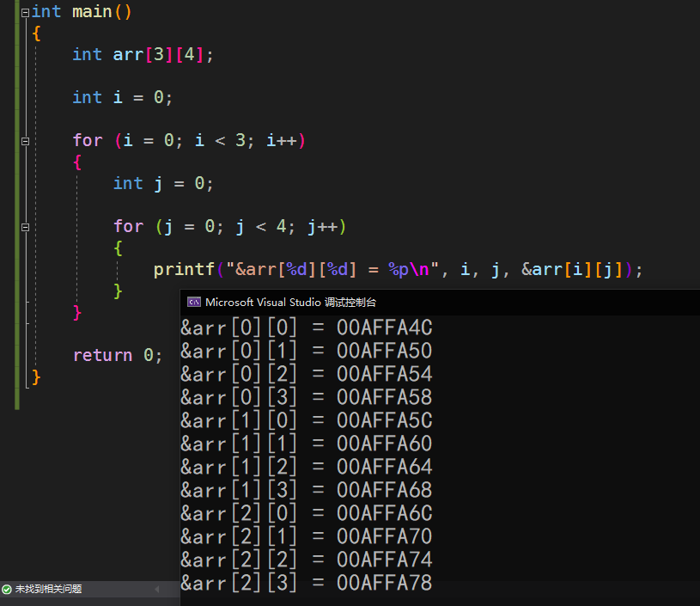Click output line '&arr[1][1] = 00AFFA60'

(307, 444)
